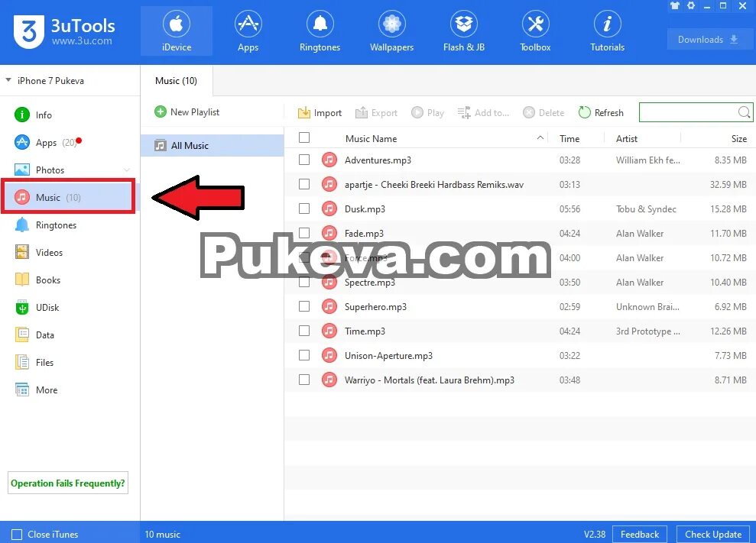Open the skin shirt icon in the title bar
The height and width of the screenshot is (543, 756).
click(674, 6)
